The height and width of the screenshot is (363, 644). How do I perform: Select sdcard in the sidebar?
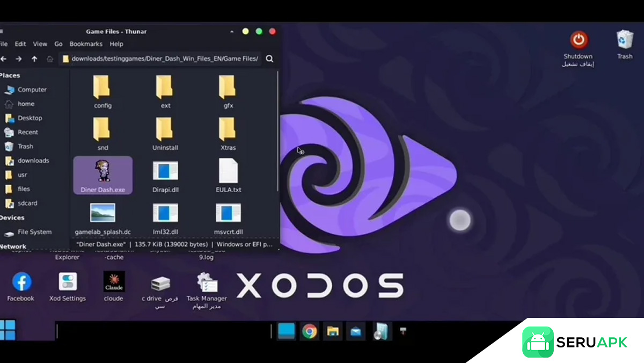[27, 204]
